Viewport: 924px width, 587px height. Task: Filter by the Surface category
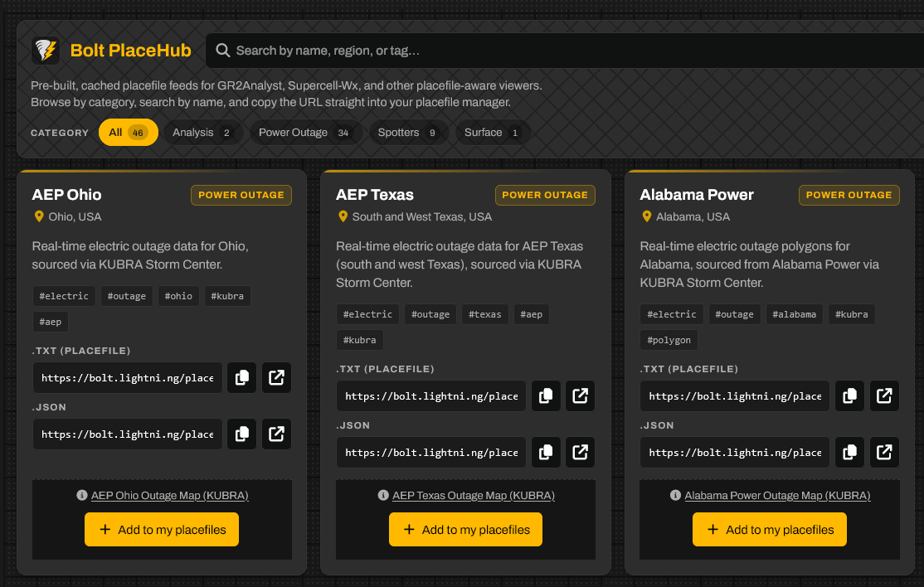[x=493, y=133]
